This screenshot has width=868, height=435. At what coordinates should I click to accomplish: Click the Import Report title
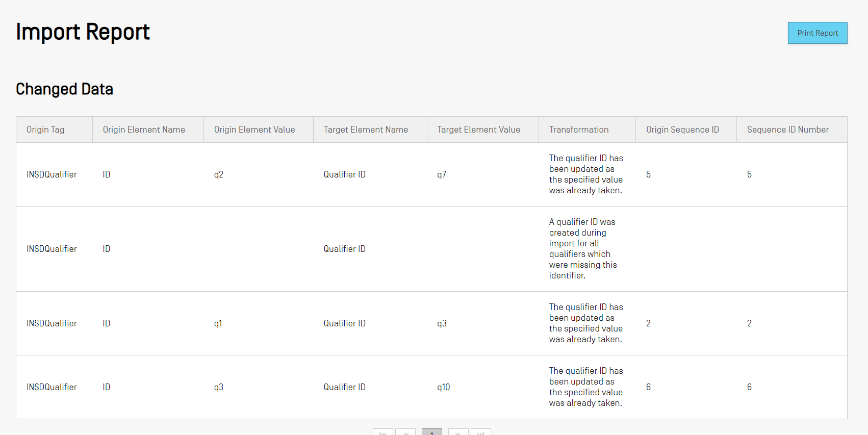[x=83, y=32]
